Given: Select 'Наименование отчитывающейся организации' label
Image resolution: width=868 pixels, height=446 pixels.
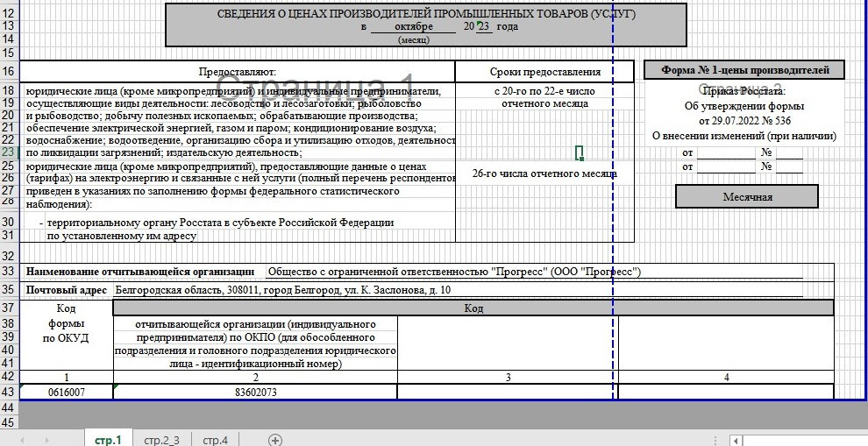Looking at the screenshot, I should 140,271.
